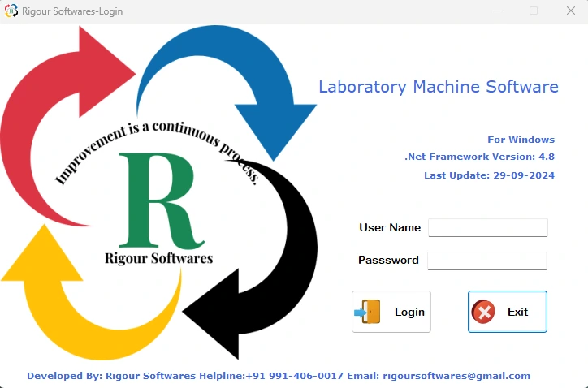Screen dimensions: 588x388
Task: Click the rigoursoftwares@gmail.com email text
Action: pyautogui.click(x=455, y=376)
